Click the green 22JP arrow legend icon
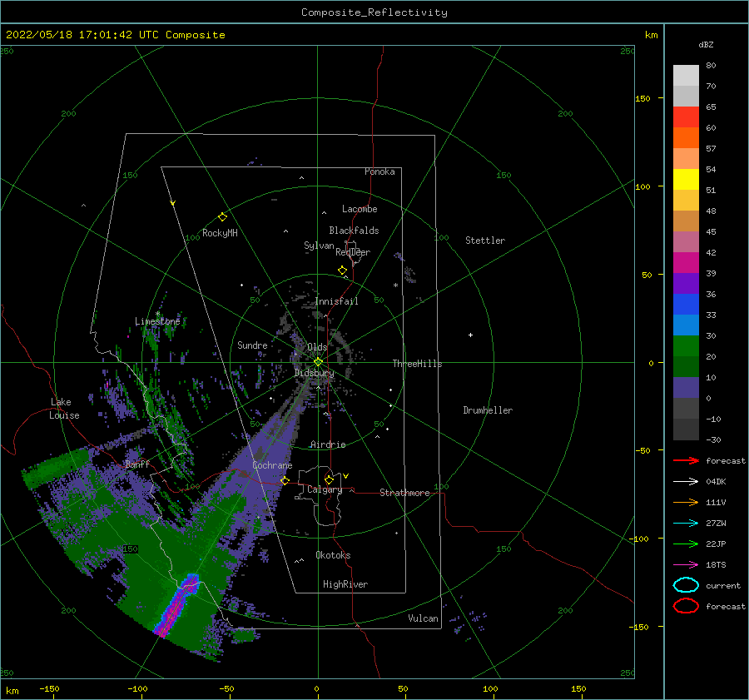This screenshot has height=700, width=749. point(686,544)
